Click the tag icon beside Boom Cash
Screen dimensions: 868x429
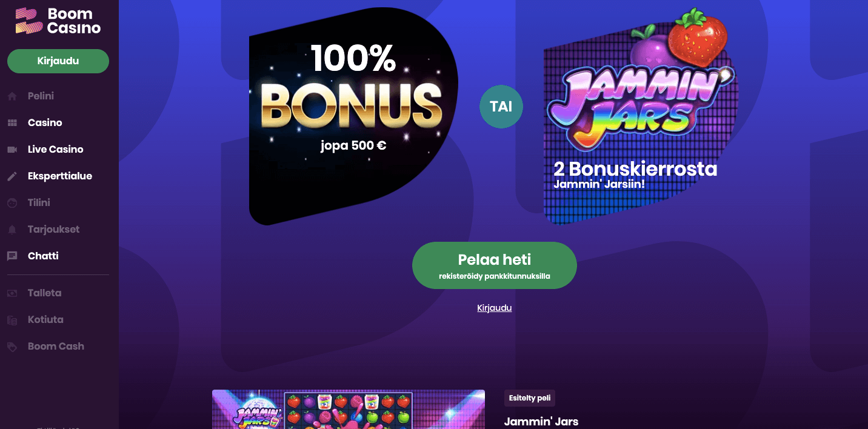tap(12, 346)
